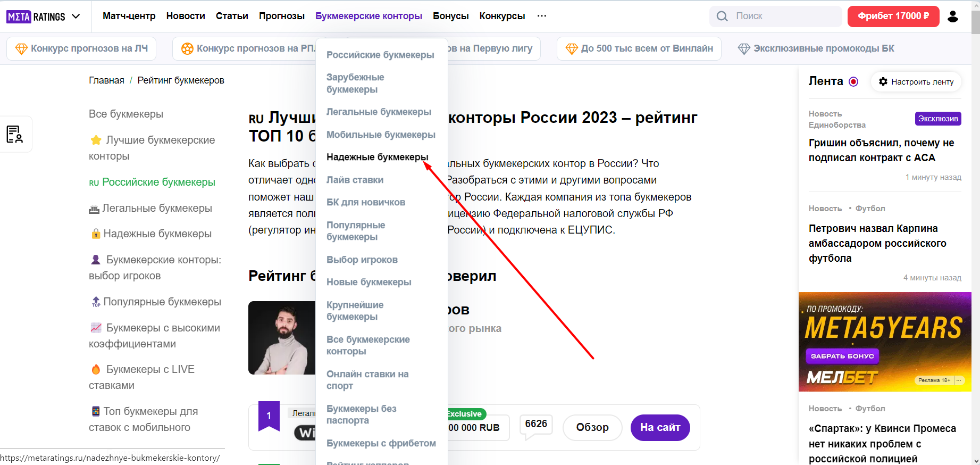Open Конкурсы in the top navigation
The width and height of the screenshot is (980, 465).
(x=502, y=16)
